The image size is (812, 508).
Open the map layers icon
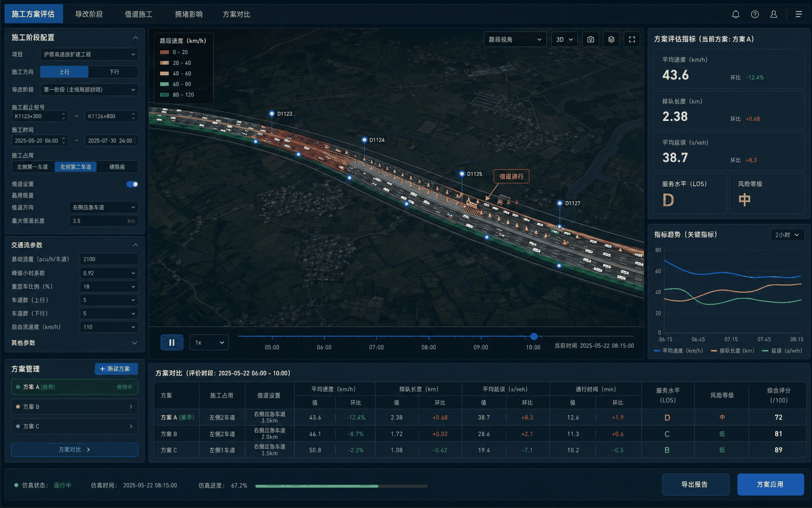(611, 39)
